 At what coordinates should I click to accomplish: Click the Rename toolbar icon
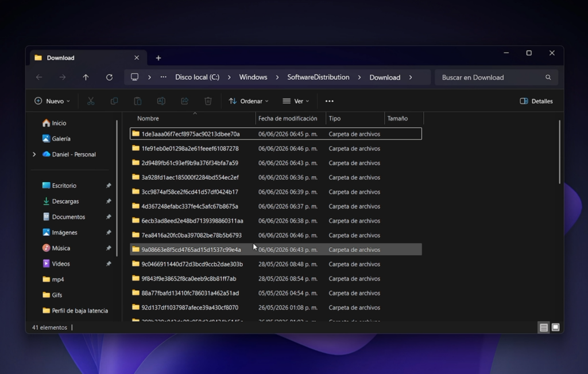pyautogui.click(x=161, y=101)
